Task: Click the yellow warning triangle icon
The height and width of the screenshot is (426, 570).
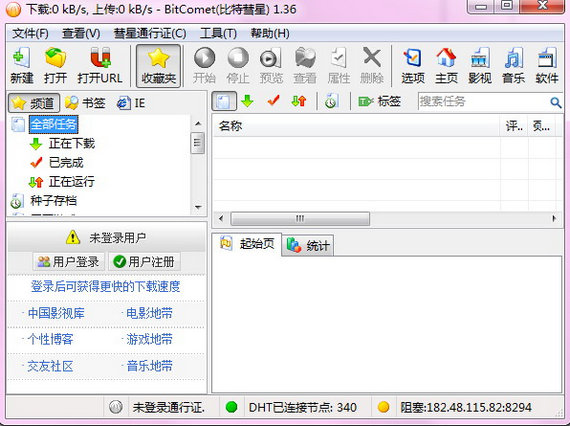Action: [73, 237]
